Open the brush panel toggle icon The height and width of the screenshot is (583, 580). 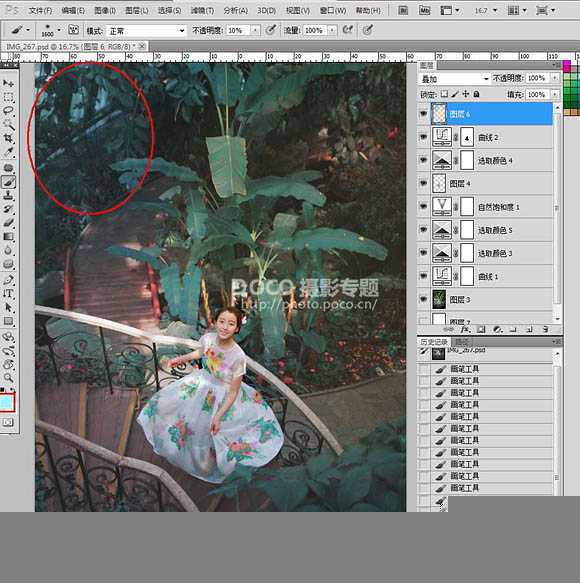coord(74,30)
